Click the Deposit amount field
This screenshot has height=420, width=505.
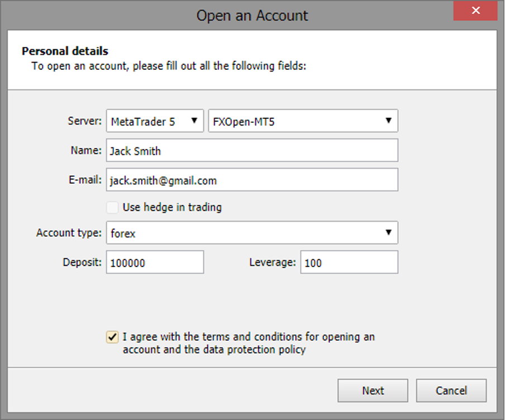pos(155,262)
